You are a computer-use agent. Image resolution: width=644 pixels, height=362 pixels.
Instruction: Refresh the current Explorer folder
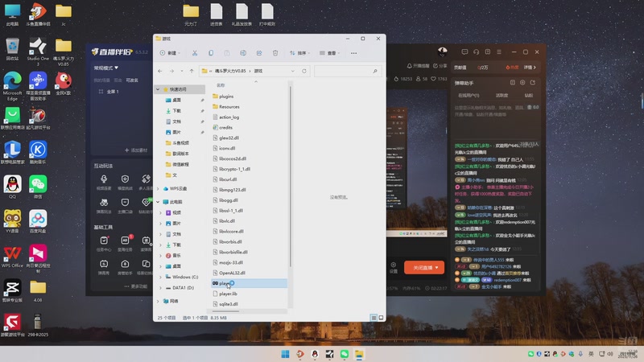point(303,71)
